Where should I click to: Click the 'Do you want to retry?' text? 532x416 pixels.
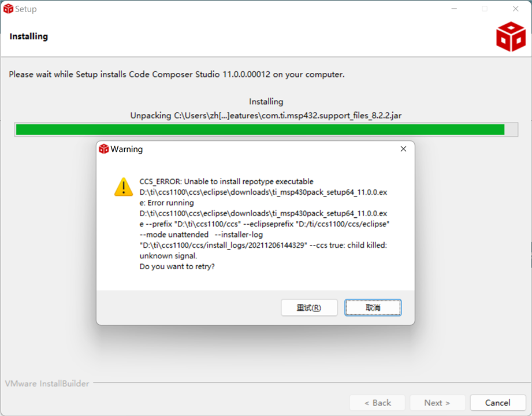(x=177, y=266)
